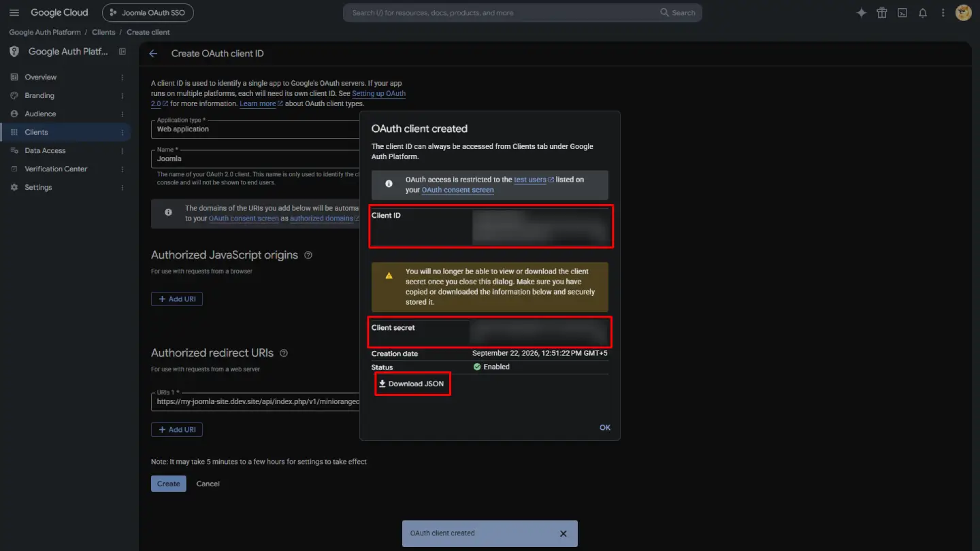Viewport: 980px width, 551px height.
Task: Collapse the Google Auth Platform side panel icon
Action: (x=122, y=52)
